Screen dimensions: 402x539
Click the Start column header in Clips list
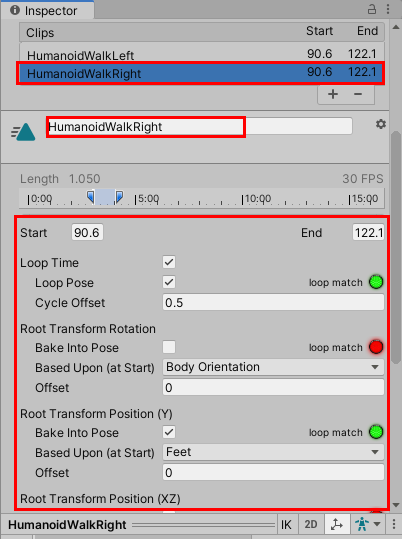(x=319, y=31)
